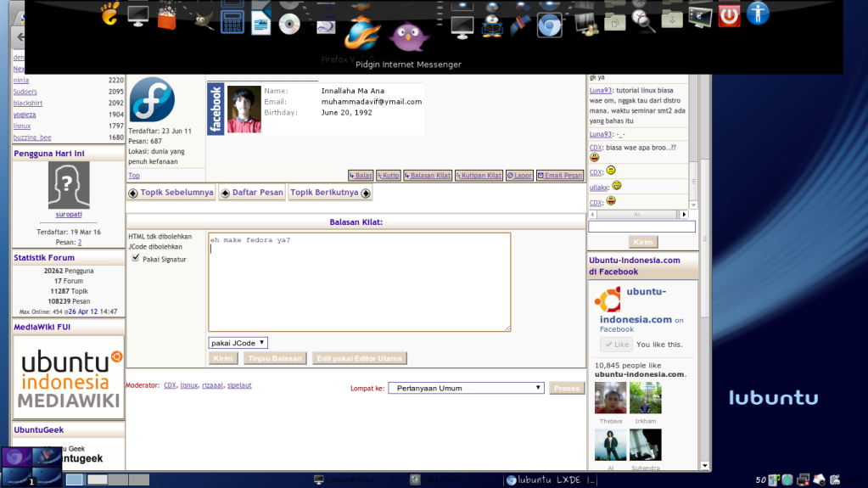Open the pakai JCode dropdown
The height and width of the screenshot is (488, 868).
(238, 343)
